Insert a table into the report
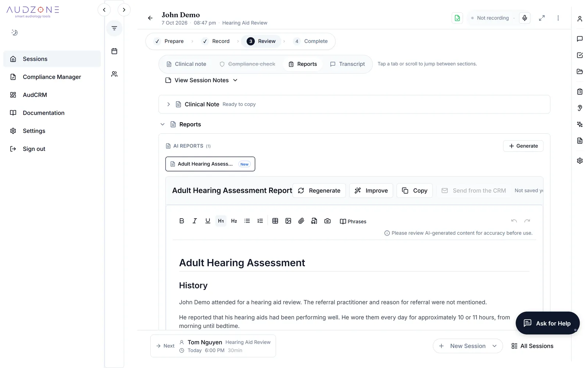The width and height of the screenshot is (588, 368). click(275, 221)
